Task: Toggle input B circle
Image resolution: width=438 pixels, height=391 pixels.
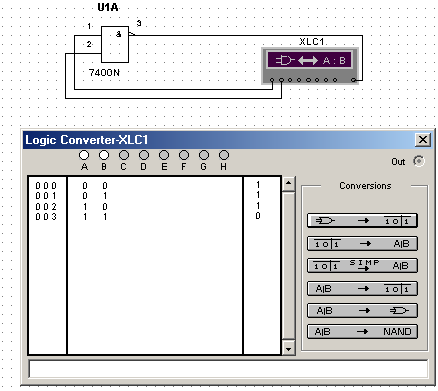Action: tap(104, 155)
